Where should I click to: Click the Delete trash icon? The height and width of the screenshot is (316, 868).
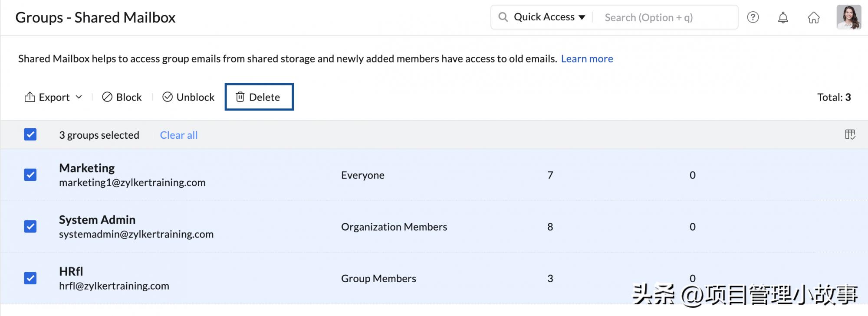[x=240, y=97]
